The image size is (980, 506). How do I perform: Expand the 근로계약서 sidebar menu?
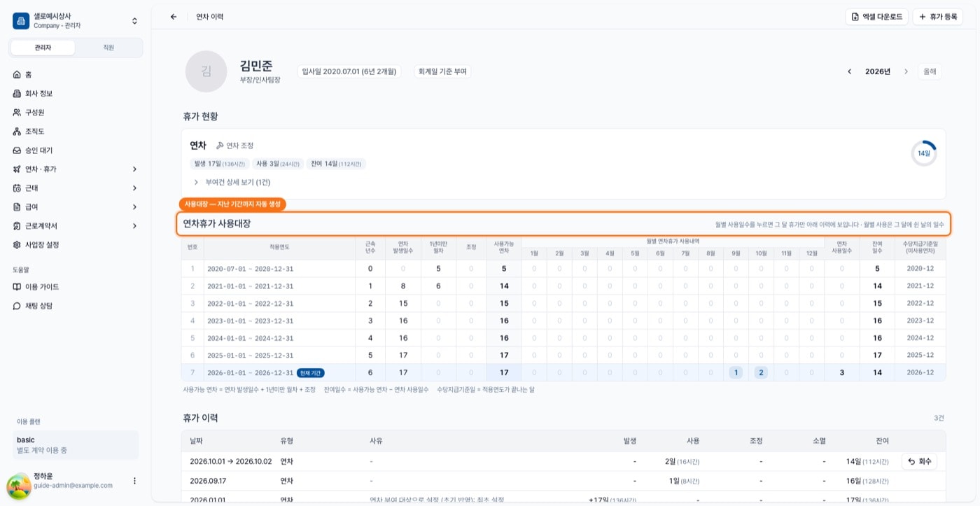[76, 225]
